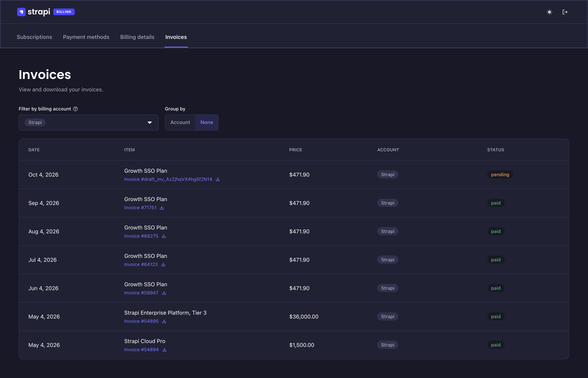588x378 pixels.
Task: Click the STATUS column header
Action: 495,150
